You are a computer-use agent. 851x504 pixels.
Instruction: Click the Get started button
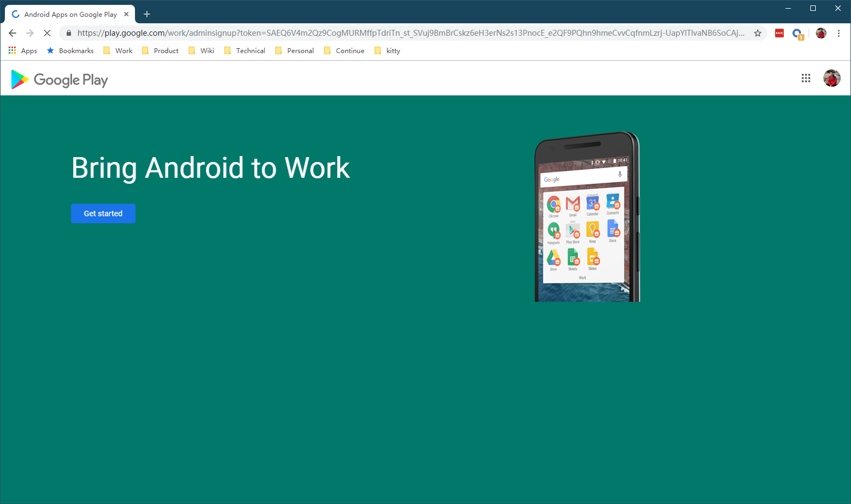(103, 214)
